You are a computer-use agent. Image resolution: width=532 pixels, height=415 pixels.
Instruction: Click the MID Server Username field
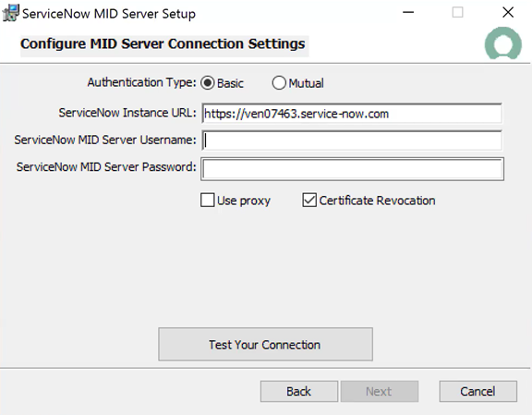pyautogui.click(x=352, y=140)
